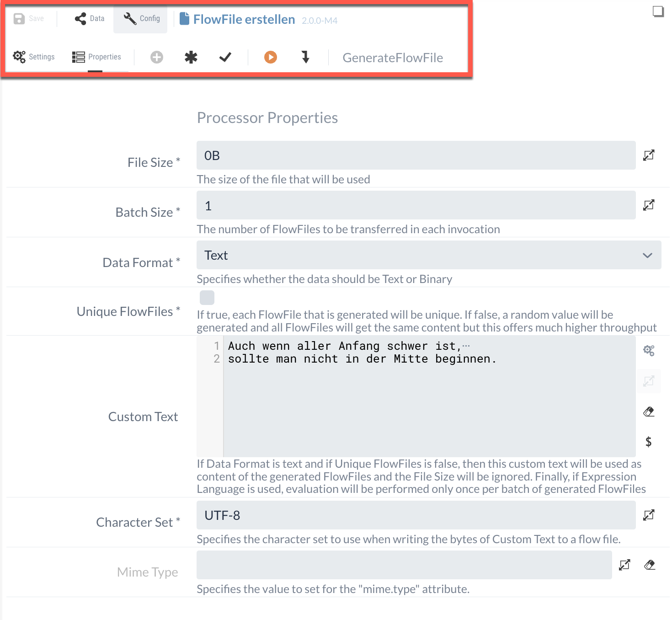Open the Data Format dropdown
The height and width of the screenshot is (620, 672).
(x=428, y=255)
